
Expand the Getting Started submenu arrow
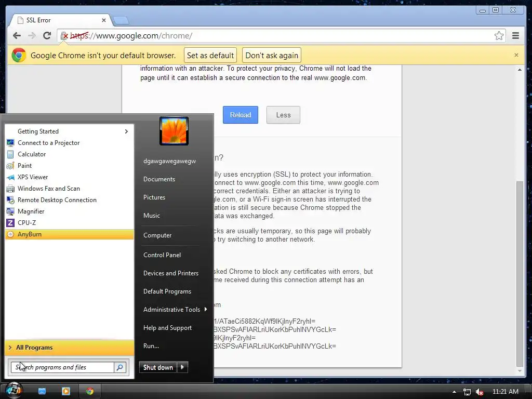tap(126, 131)
